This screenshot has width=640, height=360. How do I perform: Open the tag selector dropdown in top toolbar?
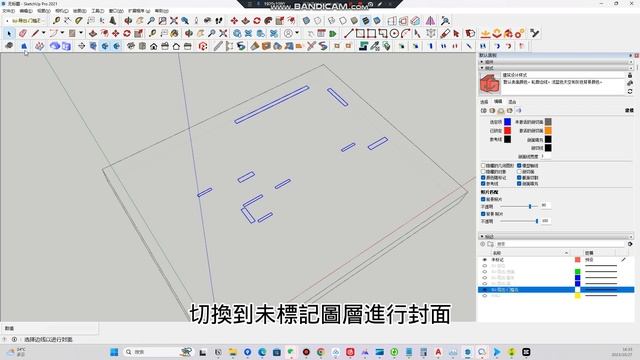coord(25,20)
